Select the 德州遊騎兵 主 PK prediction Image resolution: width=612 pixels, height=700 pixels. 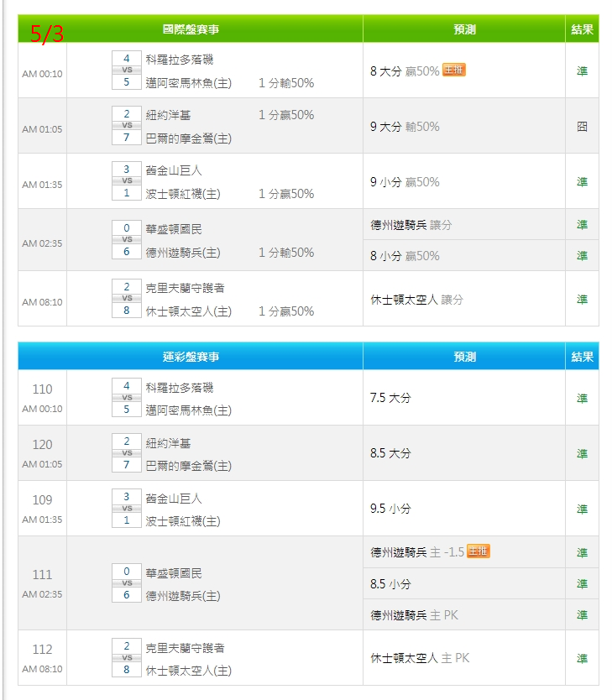point(414,615)
